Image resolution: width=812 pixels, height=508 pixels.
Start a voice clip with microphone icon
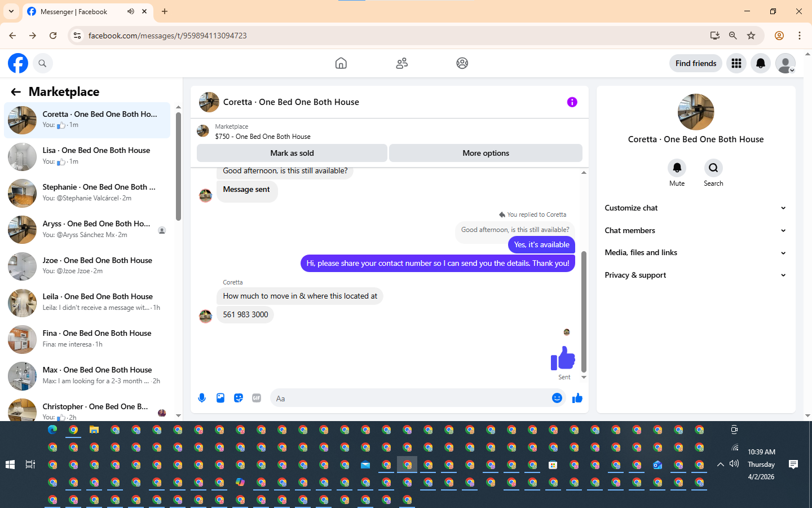point(202,398)
